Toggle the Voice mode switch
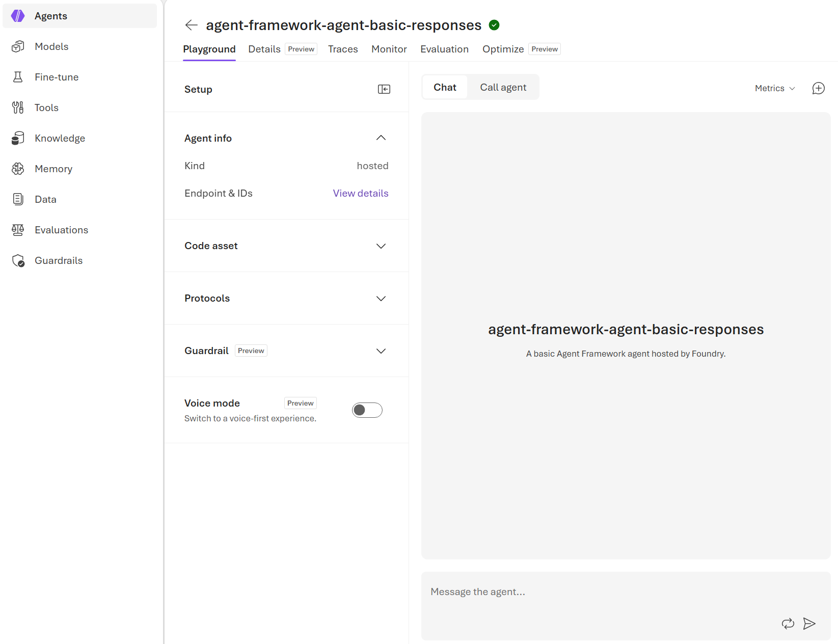 pos(367,410)
